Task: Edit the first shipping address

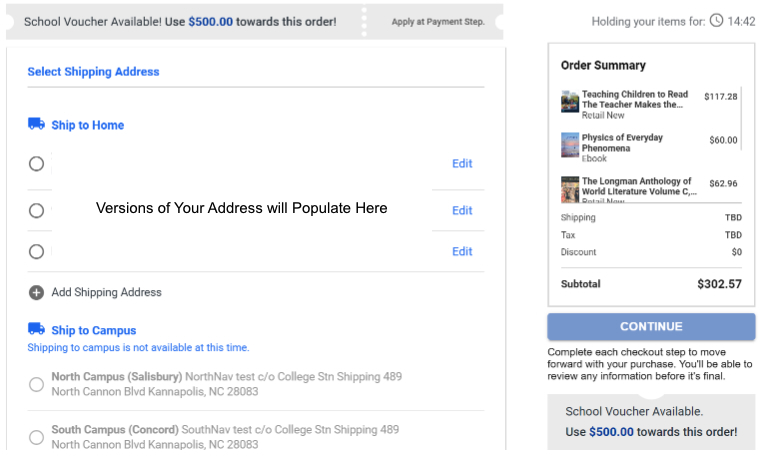Action: (x=462, y=164)
